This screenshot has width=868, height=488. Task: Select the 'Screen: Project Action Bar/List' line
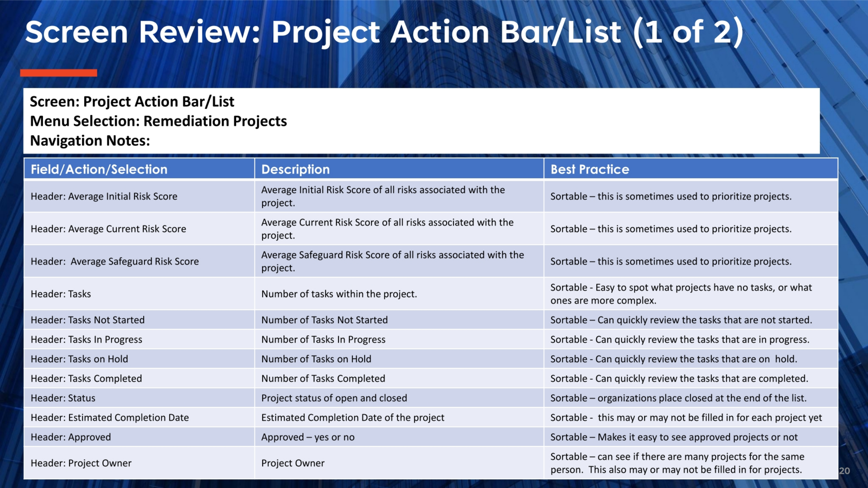tap(132, 102)
